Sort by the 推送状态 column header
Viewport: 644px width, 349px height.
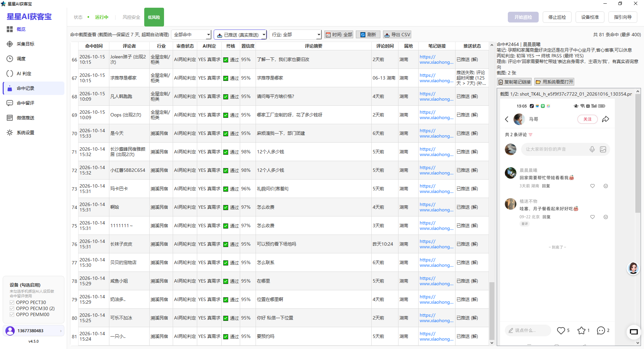pyautogui.click(x=472, y=46)
